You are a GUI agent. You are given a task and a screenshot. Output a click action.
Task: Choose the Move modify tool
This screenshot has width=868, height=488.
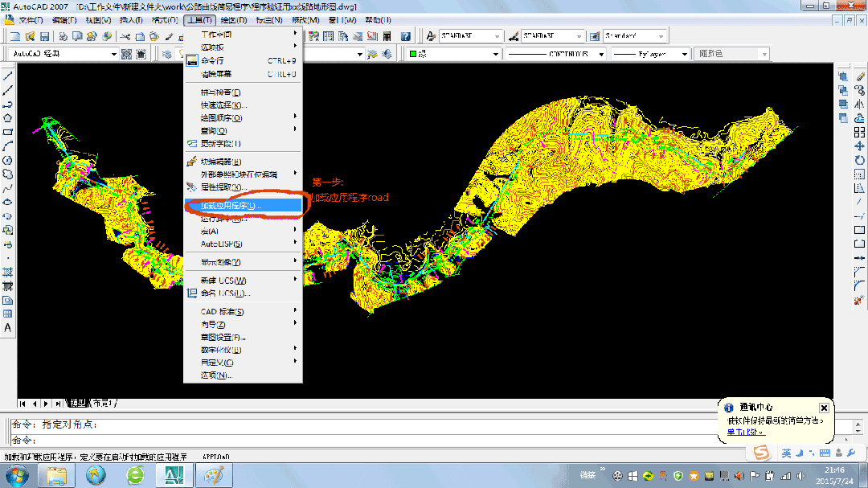click(x=860, y=146)
